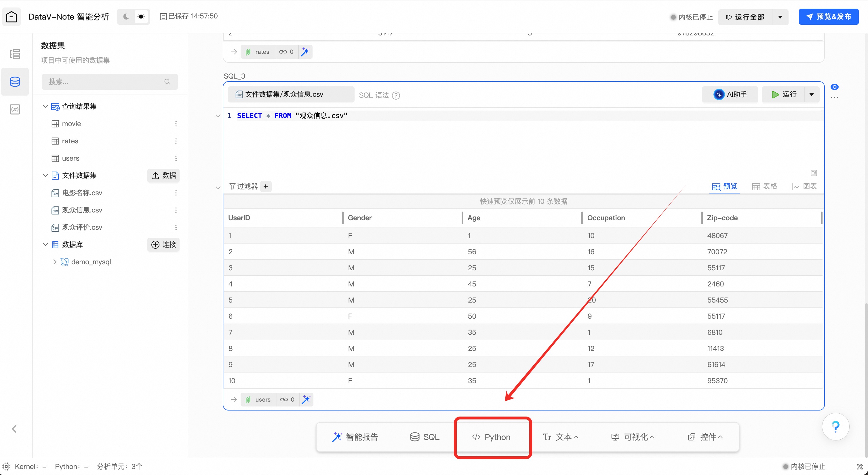Click the dataset search input field
The width and height of the screenshot is (868, 475).
coord(104,81)
